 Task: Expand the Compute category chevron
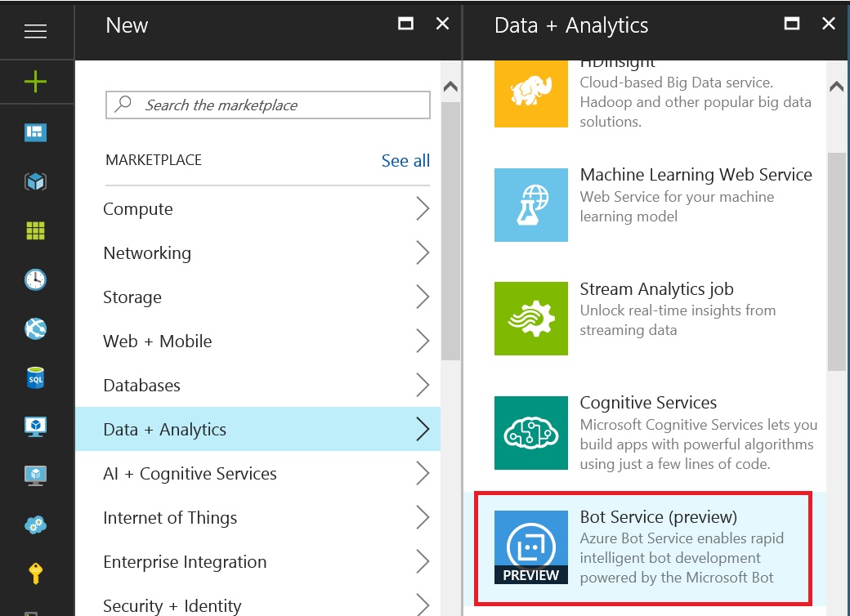pos(423,208)
